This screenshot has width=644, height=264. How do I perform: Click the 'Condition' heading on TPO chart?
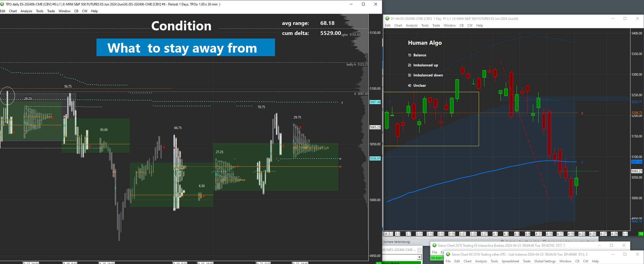[x=181, y=26]
